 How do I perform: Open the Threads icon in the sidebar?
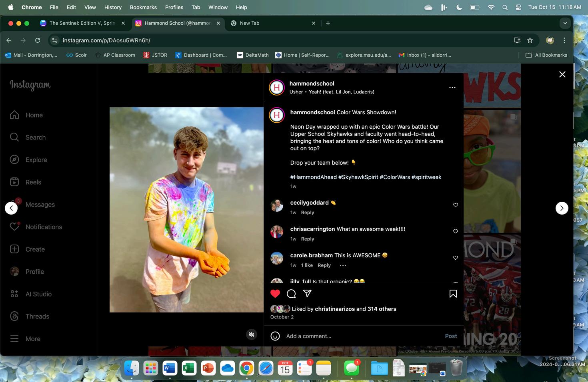click(14, 316)
